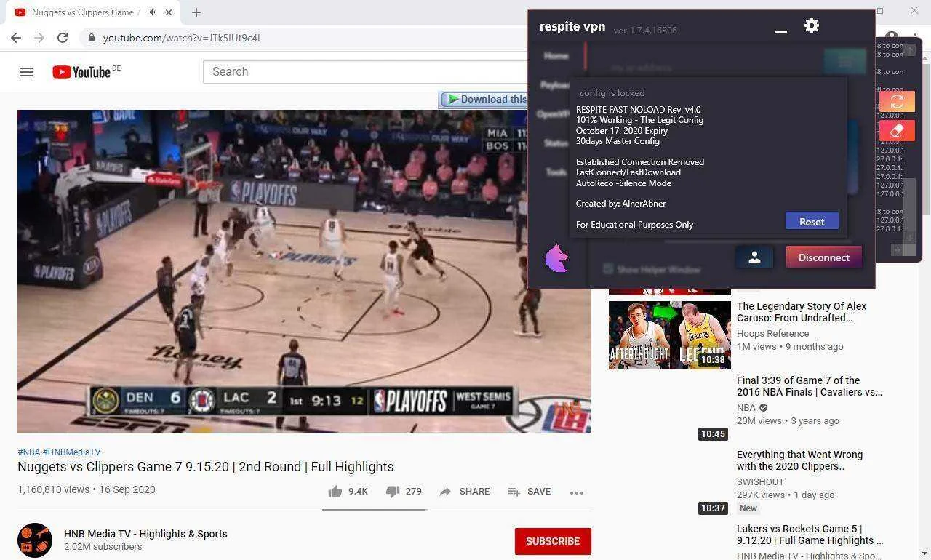Open the video's more actions ellipsis

(577, 492)
